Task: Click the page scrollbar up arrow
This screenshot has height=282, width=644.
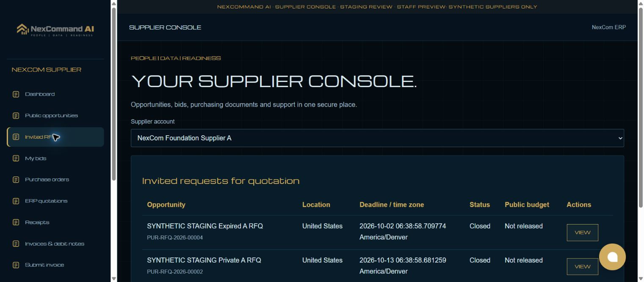Action: [x=641, y=3]
